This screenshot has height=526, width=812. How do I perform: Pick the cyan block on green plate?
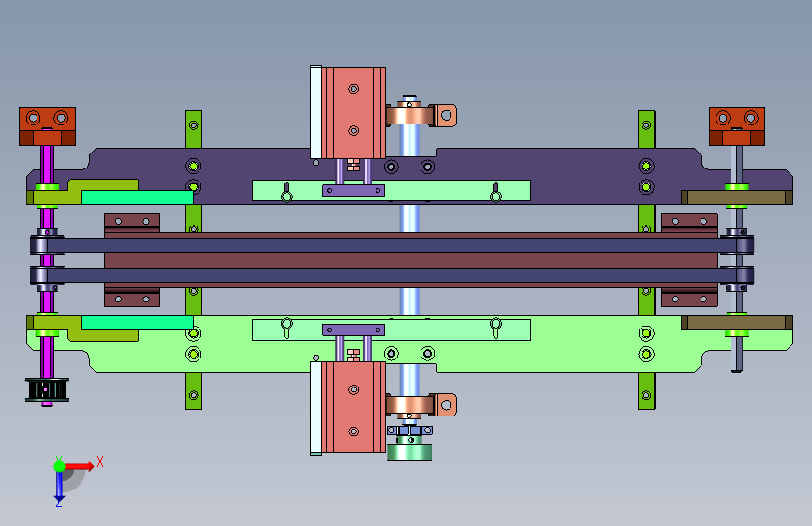138,323
